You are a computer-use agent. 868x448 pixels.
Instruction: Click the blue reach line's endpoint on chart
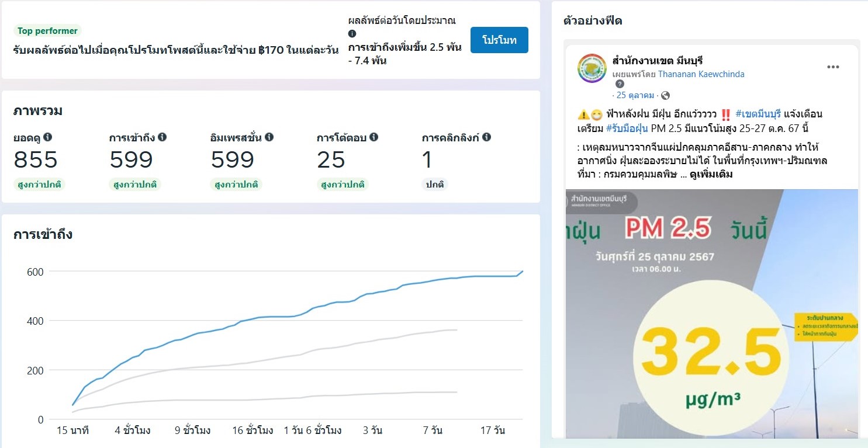[x=523, y=271]
